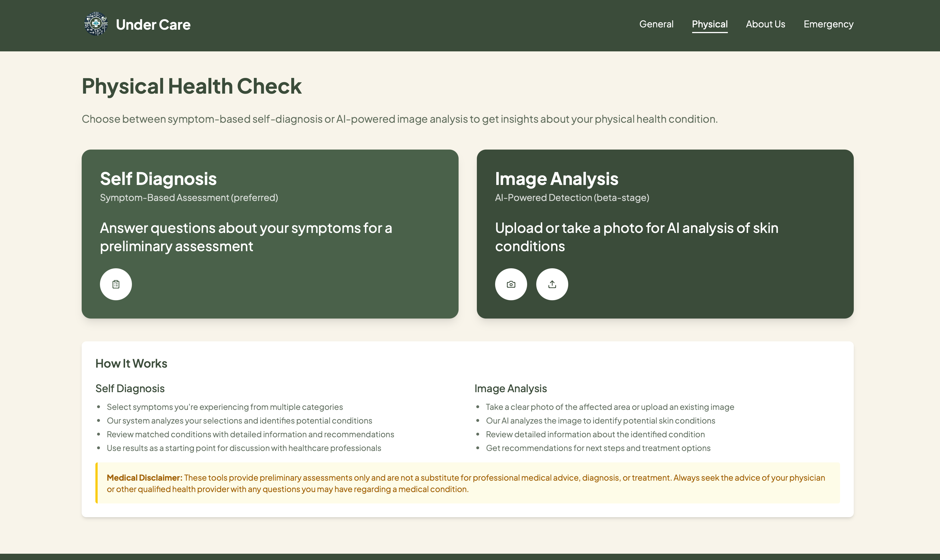Viewport: 940px width, 560px height.
Task: Click the Symptom-Based Assessment (preferred) subtitle
Action: pos(189,198)
